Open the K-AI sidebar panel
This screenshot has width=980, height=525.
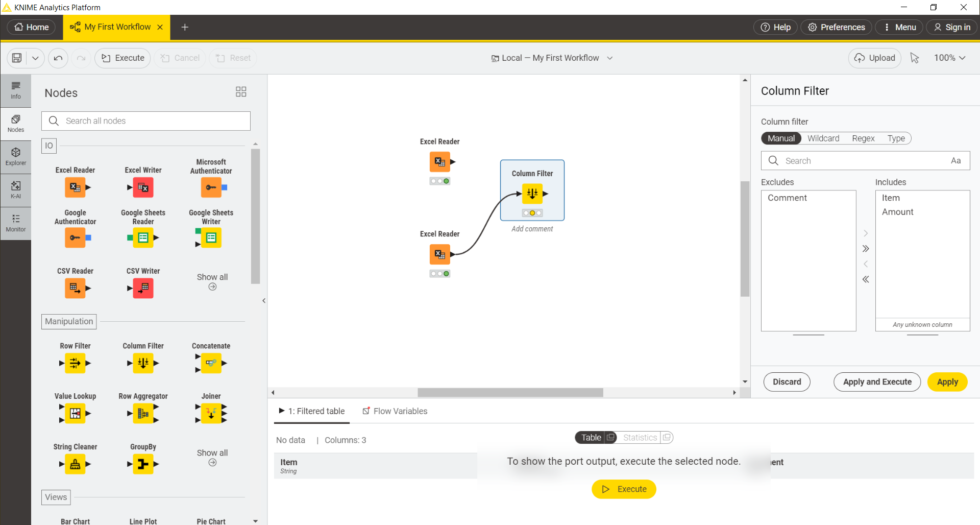(16, 190)
